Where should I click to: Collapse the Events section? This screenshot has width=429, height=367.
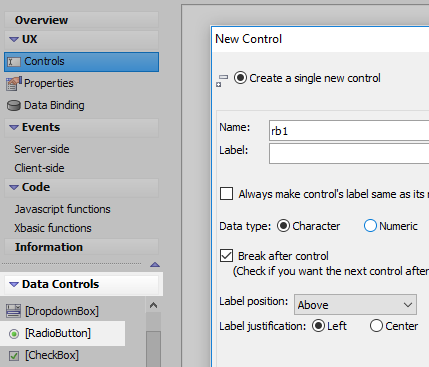coord(14,127)
